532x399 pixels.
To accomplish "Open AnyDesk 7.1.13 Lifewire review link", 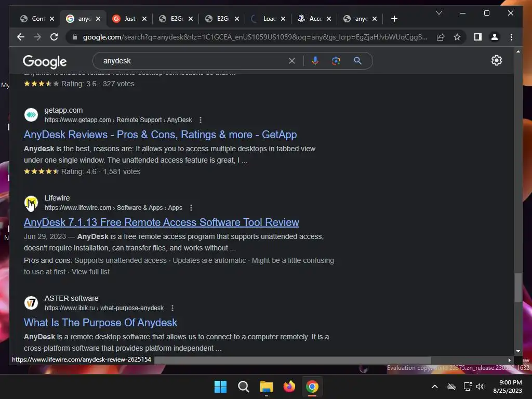I will pos(161,222).
